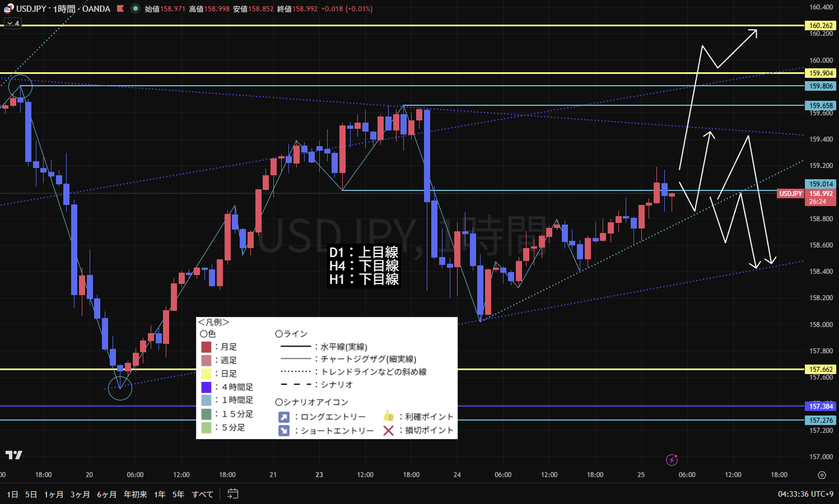Click the USDJPY currency pair flag icon
Viewport: 839px width, 504px height.
(x=8, y=8)
